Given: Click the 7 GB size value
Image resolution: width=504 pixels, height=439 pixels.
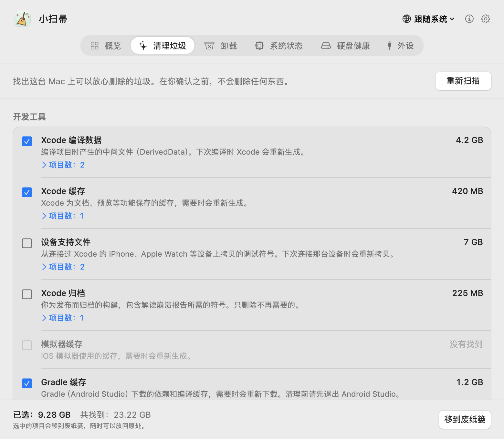Looking at the screenshot, I should pyautogui.click(x=473, y=242).
